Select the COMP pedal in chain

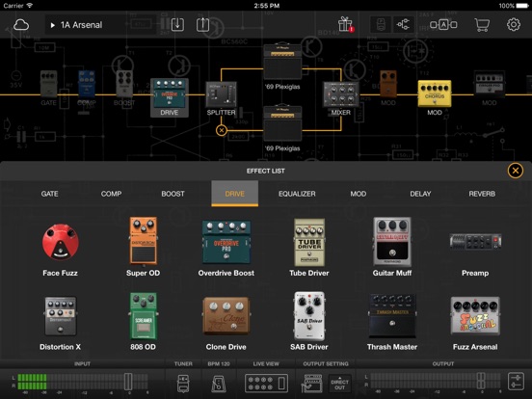coord(87,89)
